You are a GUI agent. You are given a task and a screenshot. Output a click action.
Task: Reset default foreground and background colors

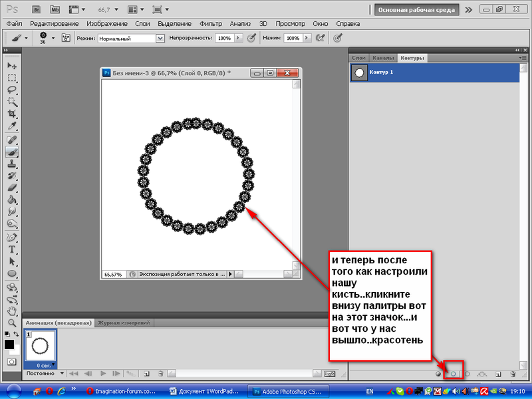click(7, 334)
